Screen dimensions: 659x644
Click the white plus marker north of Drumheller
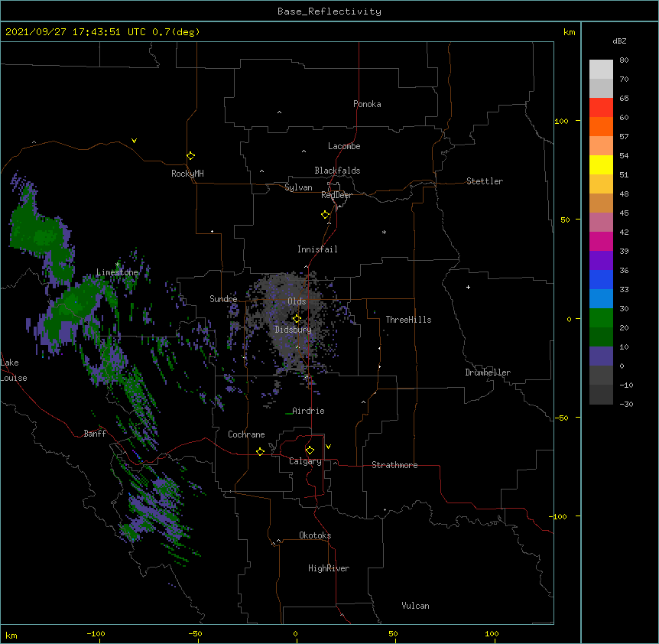point(468,287)
